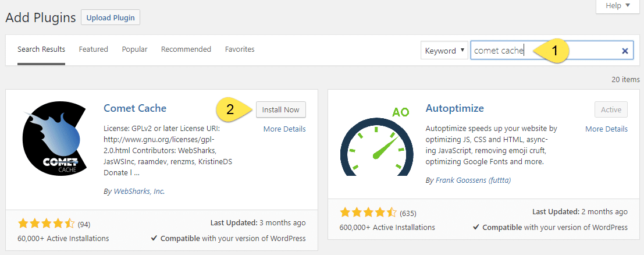644x255 pixels.
Task: Open the Autoptimize plugin title link
Action: 455,108
